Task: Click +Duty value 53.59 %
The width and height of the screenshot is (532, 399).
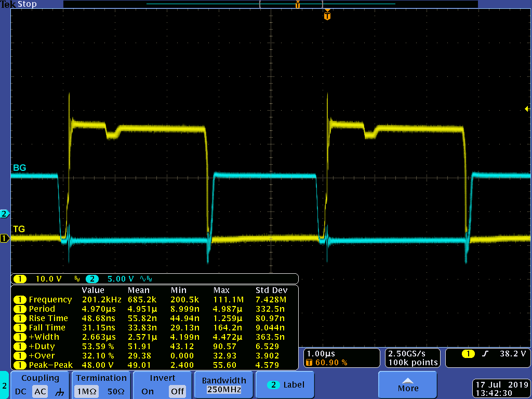Action: pyautogui.click(x=98, y=347)
